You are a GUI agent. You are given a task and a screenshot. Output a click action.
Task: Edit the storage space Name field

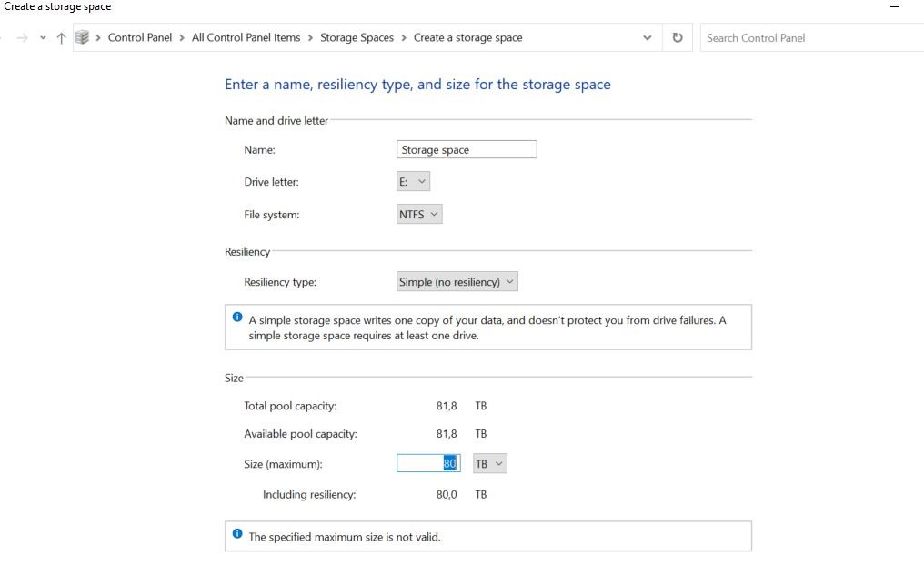(467, 149)
